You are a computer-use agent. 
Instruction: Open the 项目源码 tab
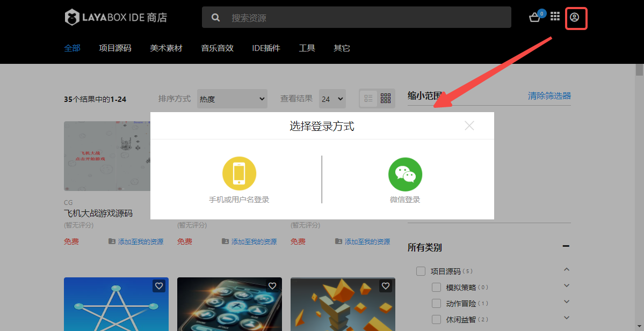coord(115,48)
